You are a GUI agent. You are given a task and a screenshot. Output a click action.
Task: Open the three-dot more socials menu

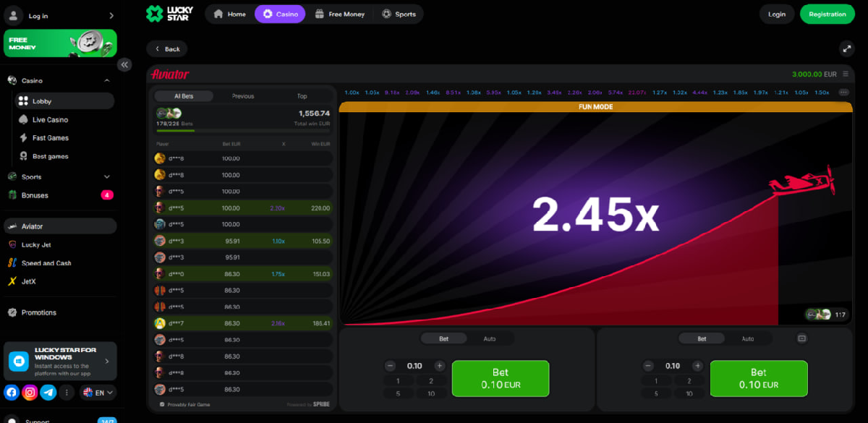[67, 393]
